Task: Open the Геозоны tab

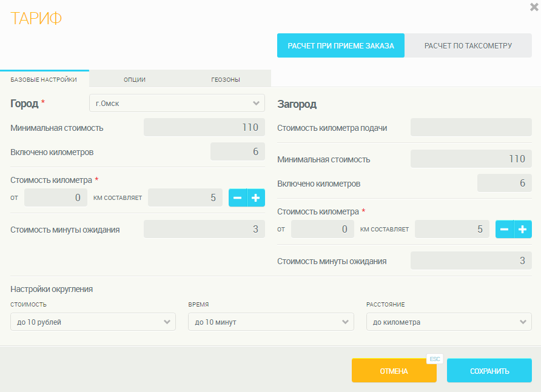Action: pyautogui.click(x=226, y=79)
